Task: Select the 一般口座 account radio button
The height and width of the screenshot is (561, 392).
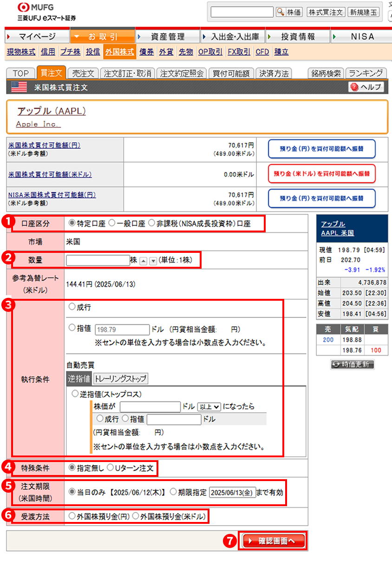Action: [x=111, y=223]
